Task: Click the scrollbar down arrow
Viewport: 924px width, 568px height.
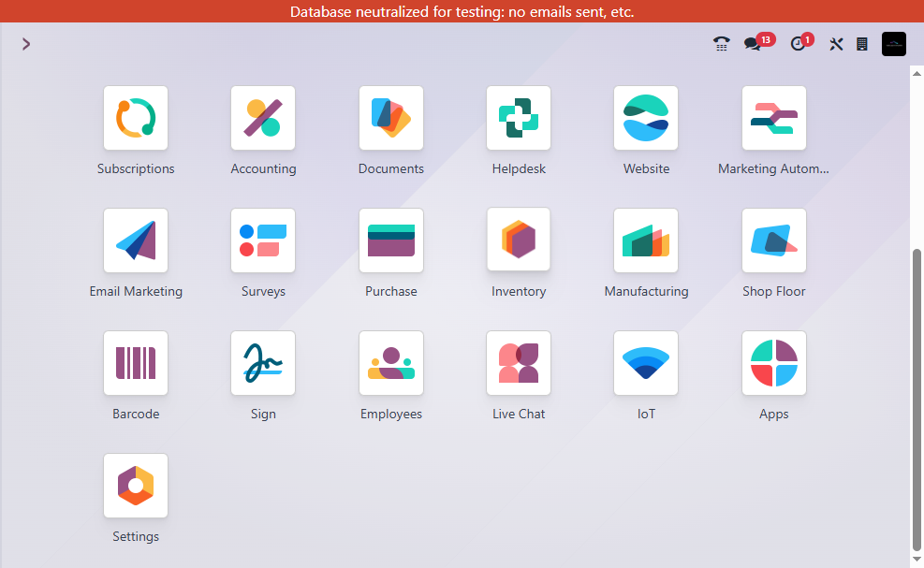Action: click(917, 560)
